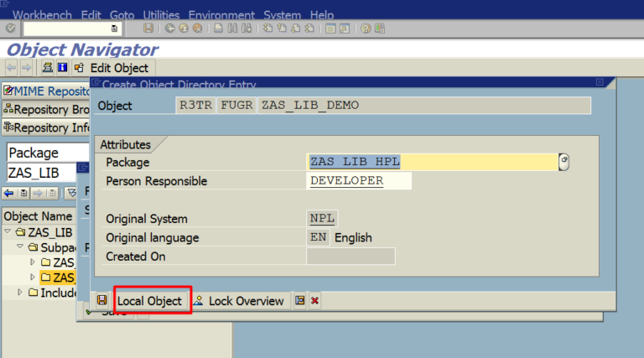644x358 pixels.
Task: Click the Local Object button
Action: [149, 301]
